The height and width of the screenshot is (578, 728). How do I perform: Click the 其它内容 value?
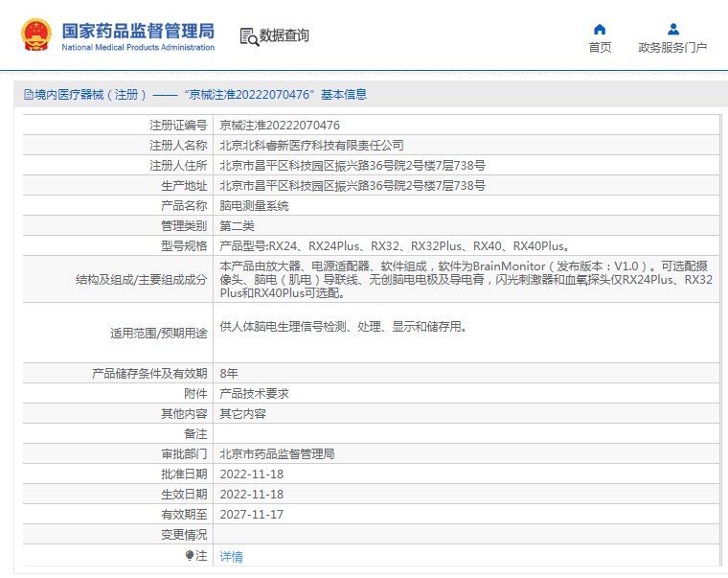(242, 413)
